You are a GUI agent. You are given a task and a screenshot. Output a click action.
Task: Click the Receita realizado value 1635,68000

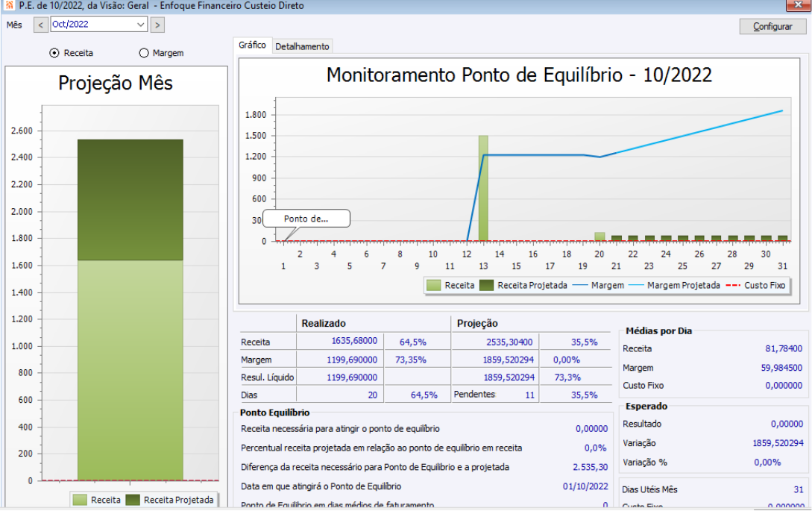pyautogui.click(x=354, y=341)
